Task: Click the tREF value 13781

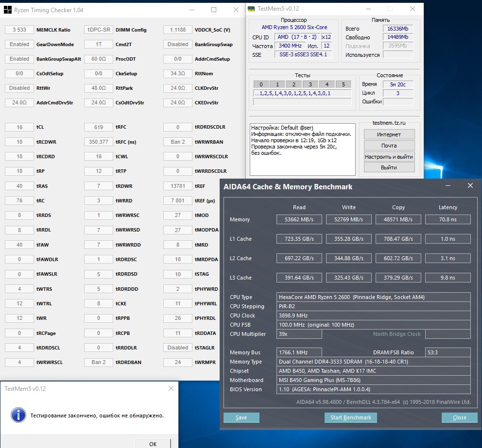Action: (x=178, y=186)
